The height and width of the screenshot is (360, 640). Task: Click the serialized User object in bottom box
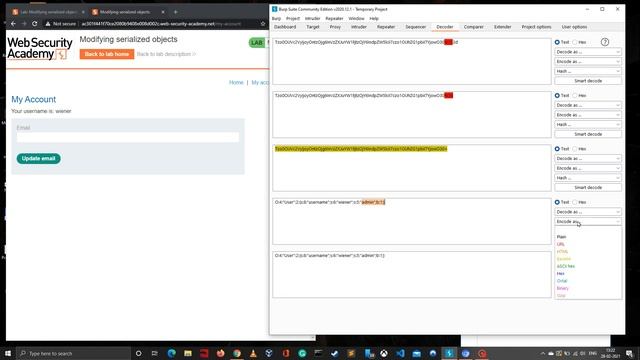pos(330,256)
